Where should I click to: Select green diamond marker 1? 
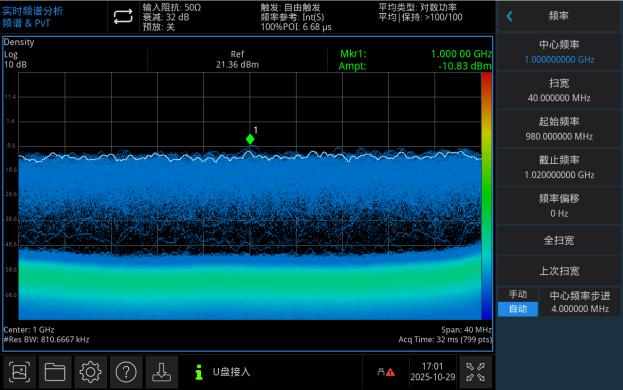(x=250, y=139)
